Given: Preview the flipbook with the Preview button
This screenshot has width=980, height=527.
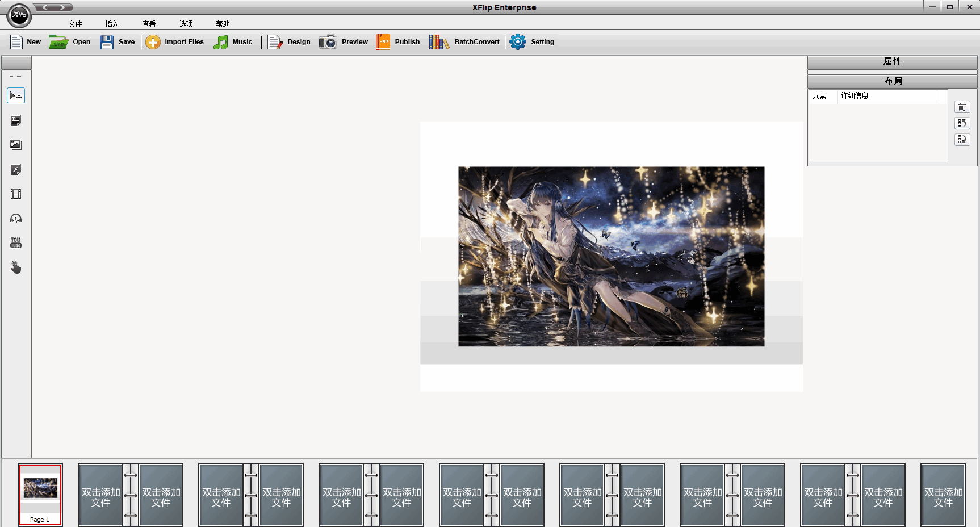Looking at the screenshot, I should [343, 42].
